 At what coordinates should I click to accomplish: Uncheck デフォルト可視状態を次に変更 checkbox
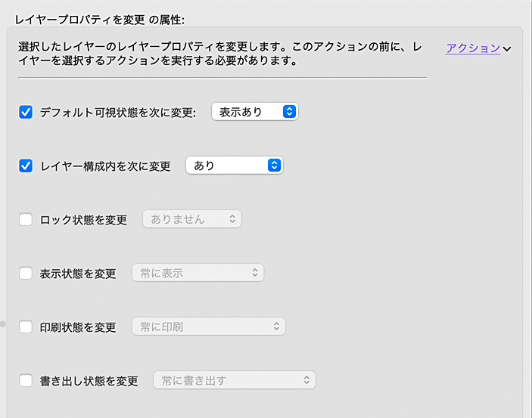tap(26, 112)
